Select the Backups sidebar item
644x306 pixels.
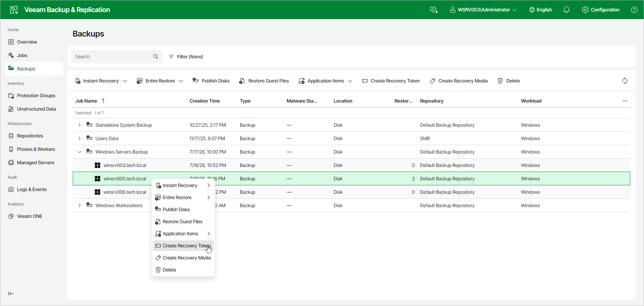coord(34,69)
